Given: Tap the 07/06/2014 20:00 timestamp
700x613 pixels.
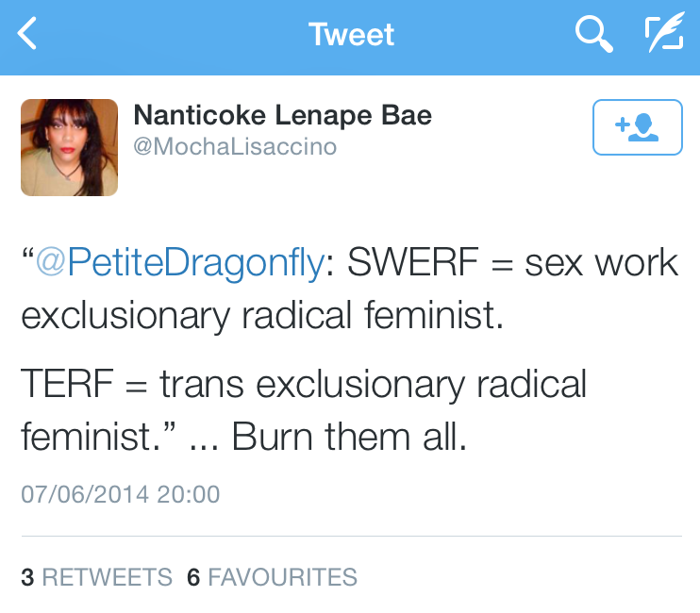Looking at the screenshot, I should (120, 494).
